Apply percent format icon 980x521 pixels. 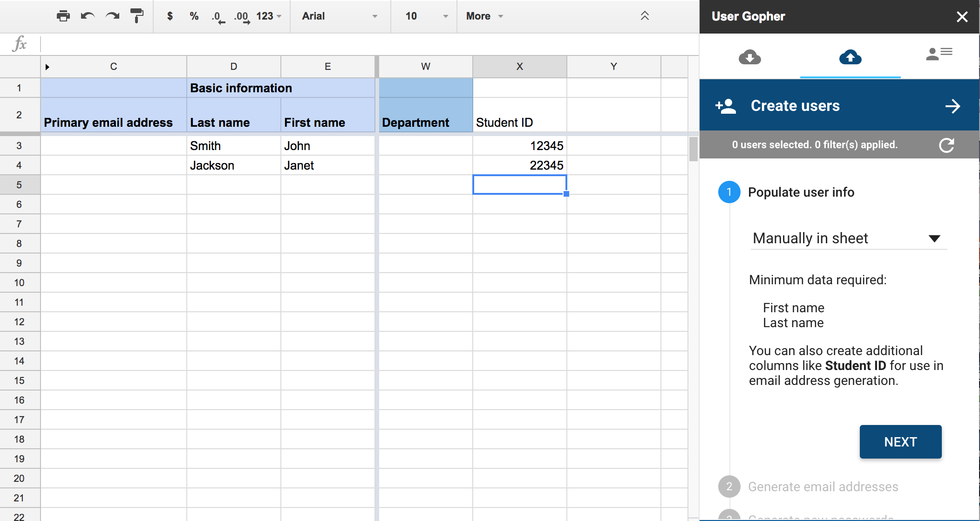[x=194, y=16]
